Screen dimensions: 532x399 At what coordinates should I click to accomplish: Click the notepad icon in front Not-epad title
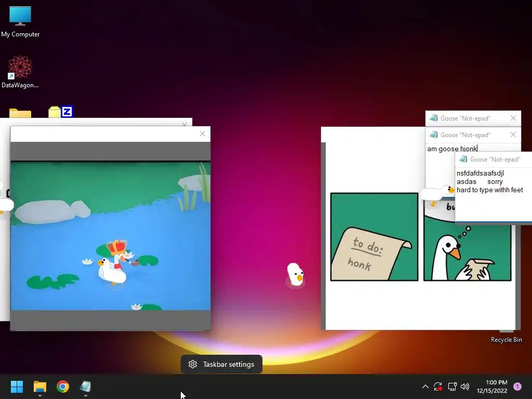(x=463, y=159)
